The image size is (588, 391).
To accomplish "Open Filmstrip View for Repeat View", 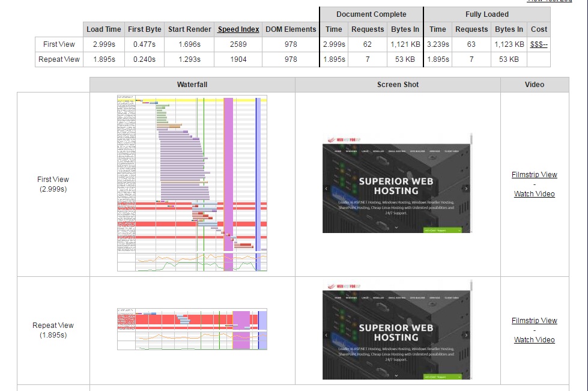I will (x=534, y=321).
